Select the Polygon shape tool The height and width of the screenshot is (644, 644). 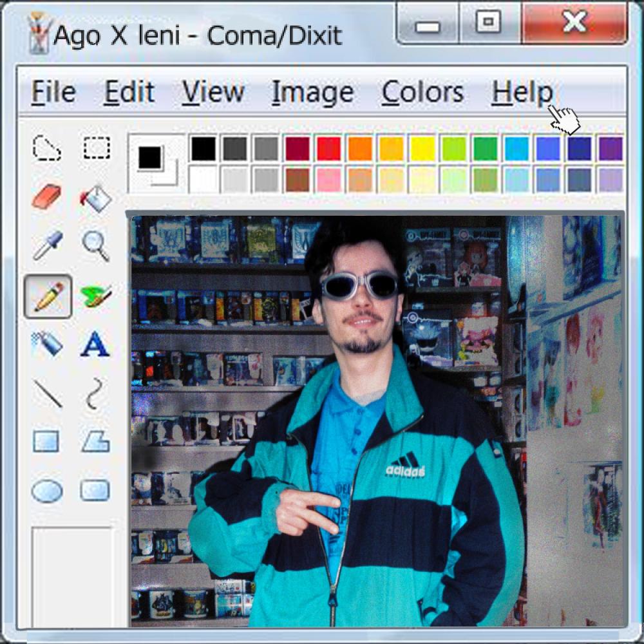point(95,442)
